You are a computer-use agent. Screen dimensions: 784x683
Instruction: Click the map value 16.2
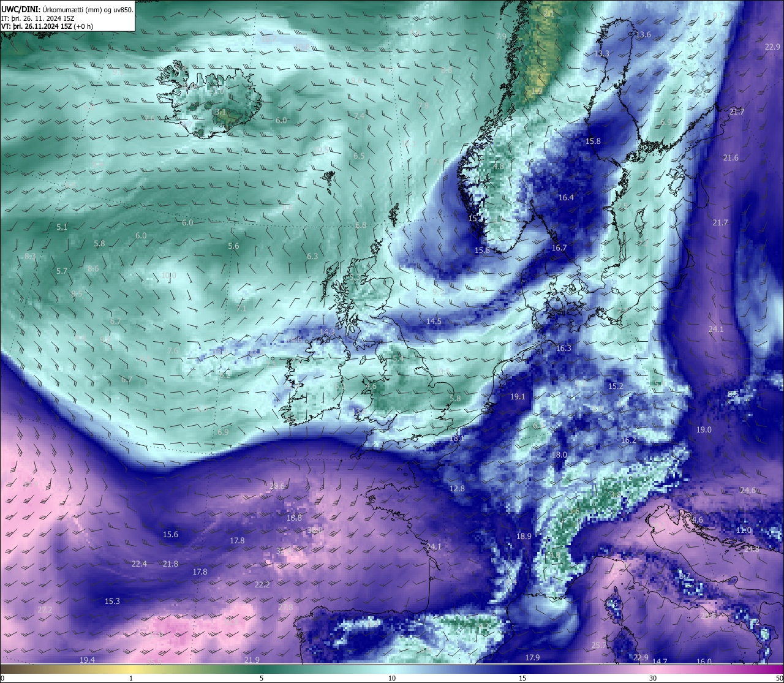(x=628, y=440)
